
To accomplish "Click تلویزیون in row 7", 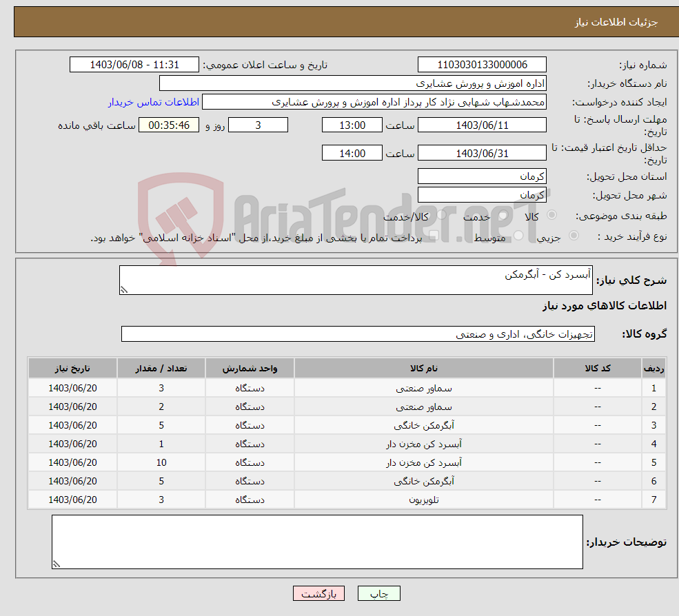I will click(423, 500).
